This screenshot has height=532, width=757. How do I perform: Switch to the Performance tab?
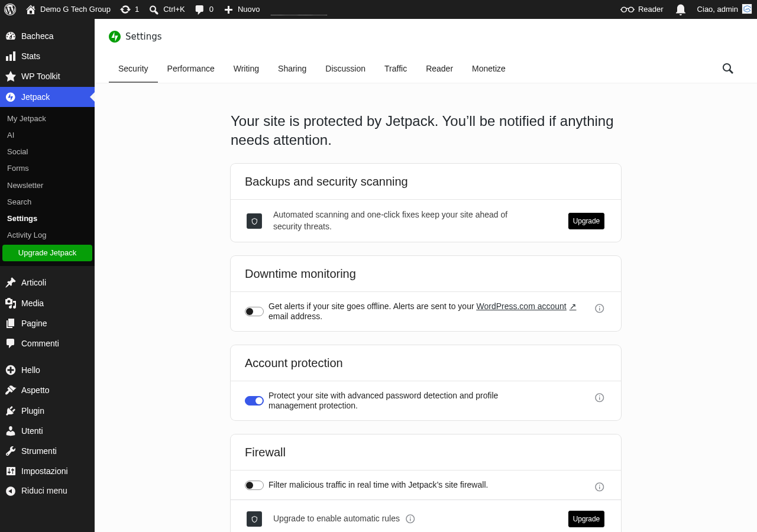pos(191,69)
